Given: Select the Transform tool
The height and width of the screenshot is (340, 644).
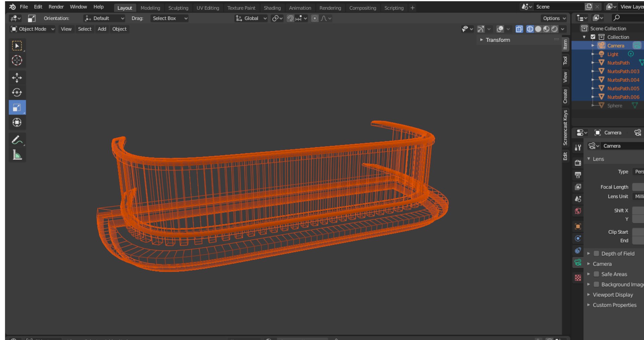Looking at the screenshot, I should pyautogui.click(x=17, y=122).
